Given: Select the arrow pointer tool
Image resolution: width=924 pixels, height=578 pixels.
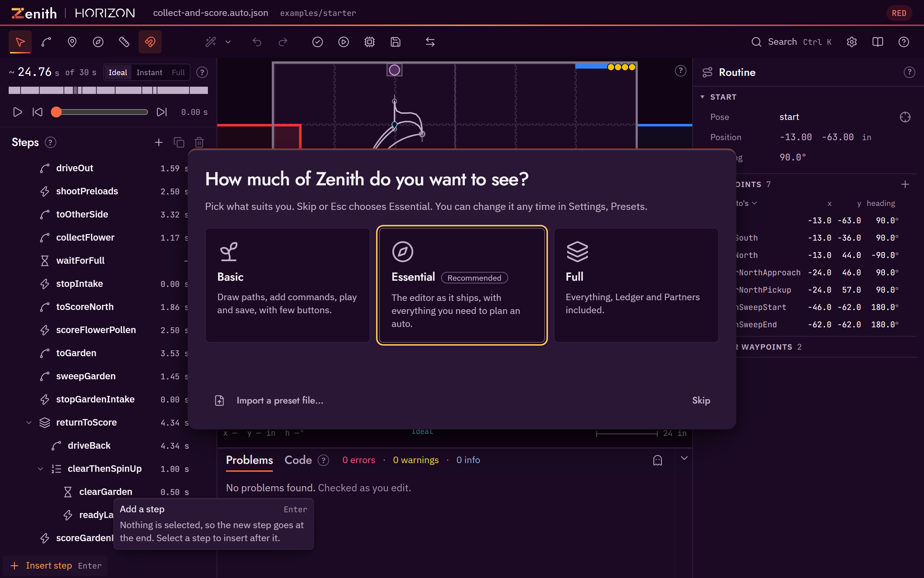Looking at the screenshot, I should pyautogui.click(x=20, y=42).
